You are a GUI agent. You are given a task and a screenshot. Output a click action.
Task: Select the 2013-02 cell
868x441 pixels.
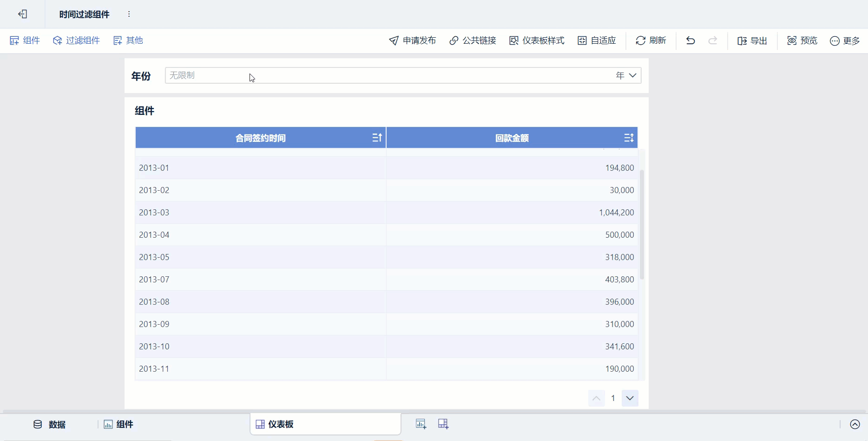point(261,190)
